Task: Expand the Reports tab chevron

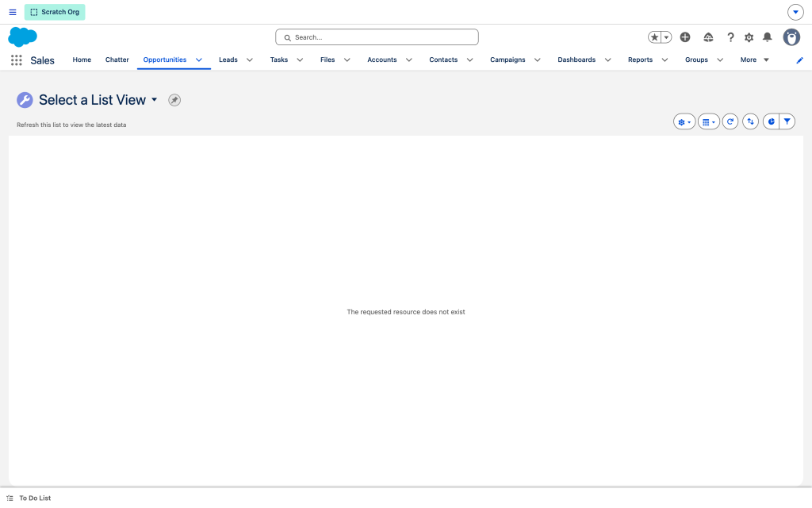Action: pyautogui.click(x=665, y=60)
